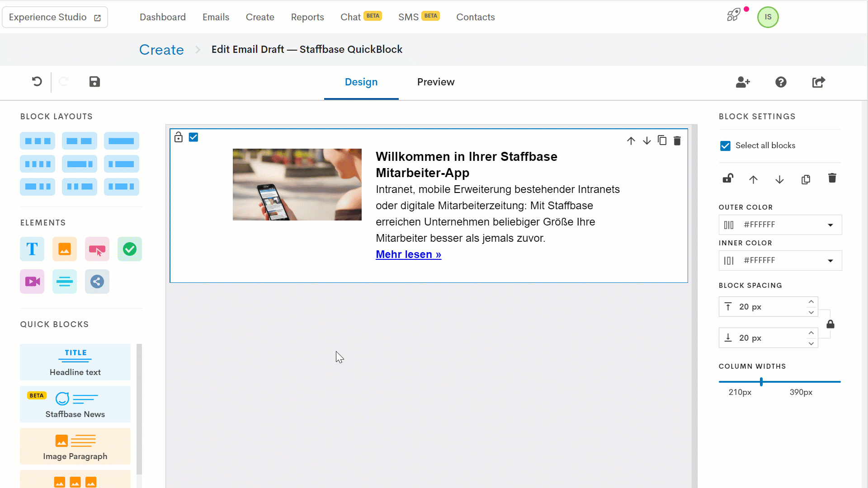Open the rocket notifications icon
The width and height of the screenshot is (868, 488).
[x=734, y=15]
